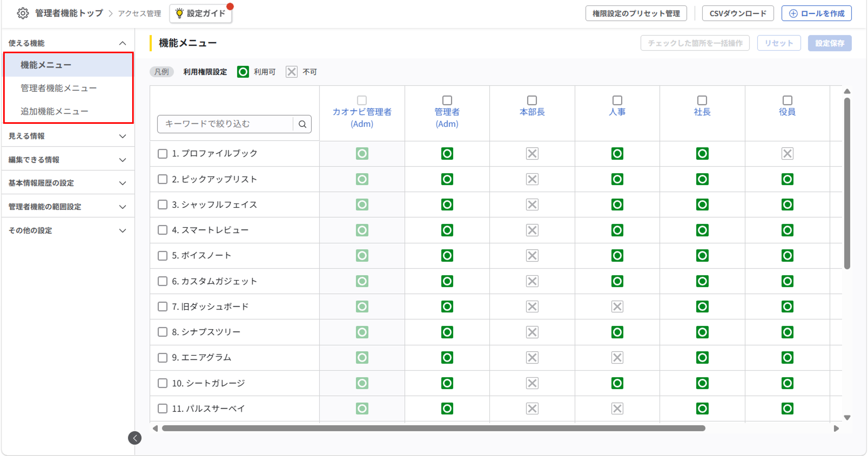The image size is (868, 456).
Task: Open the 本部長 role link
Action: coord(532,112)
